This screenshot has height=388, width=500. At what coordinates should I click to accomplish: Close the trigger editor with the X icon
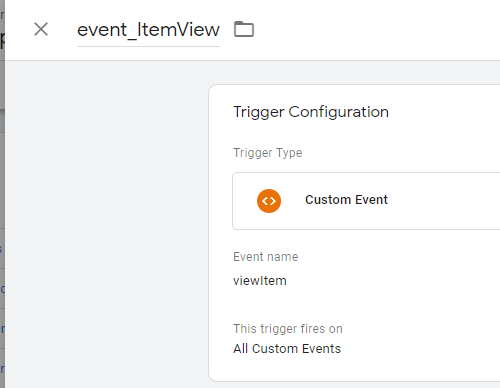41,29
